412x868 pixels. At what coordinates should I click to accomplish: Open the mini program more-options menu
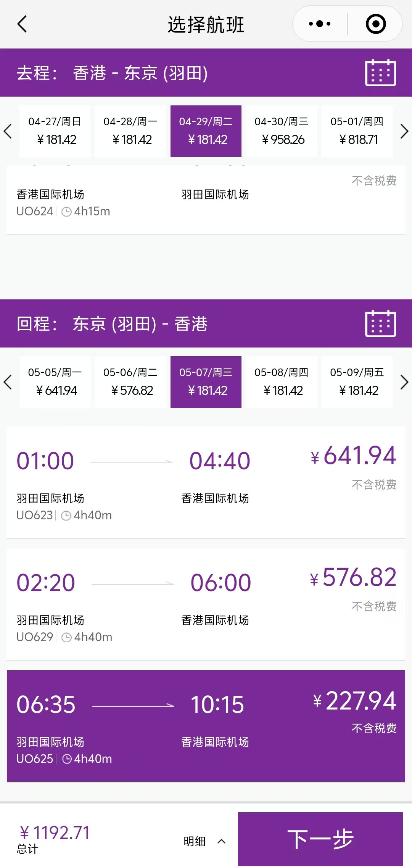point(320,24)
